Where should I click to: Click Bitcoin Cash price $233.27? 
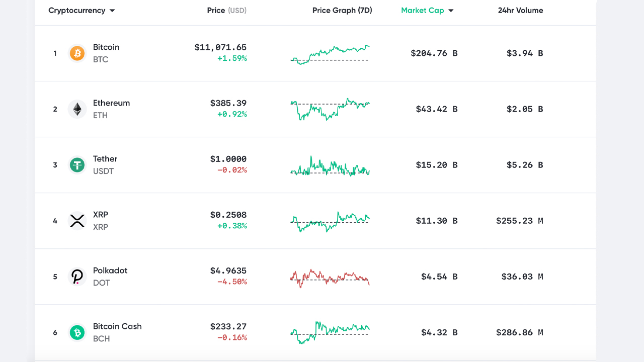[228, 326]
